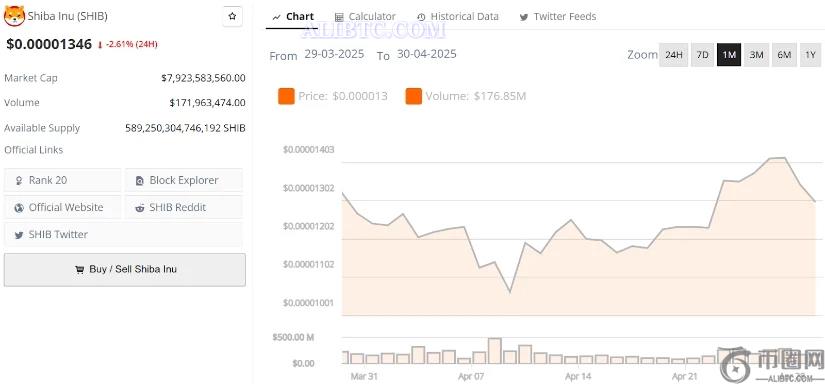Open the Chart tab
Screen dimensions: 825x384
[x=293, y=17]
